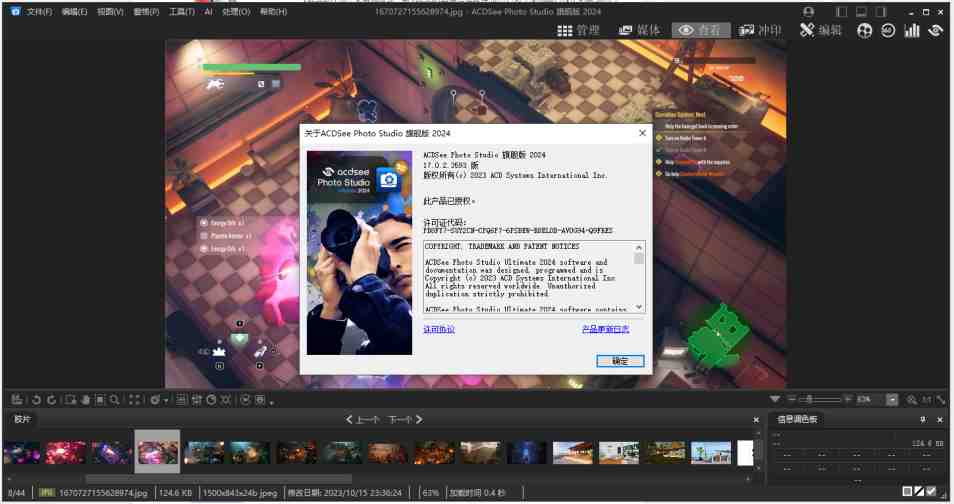This screenshot has width=954, height=504.
Task: Click the filmstrip horizontal scrollbar
Action: pos(219,478)
